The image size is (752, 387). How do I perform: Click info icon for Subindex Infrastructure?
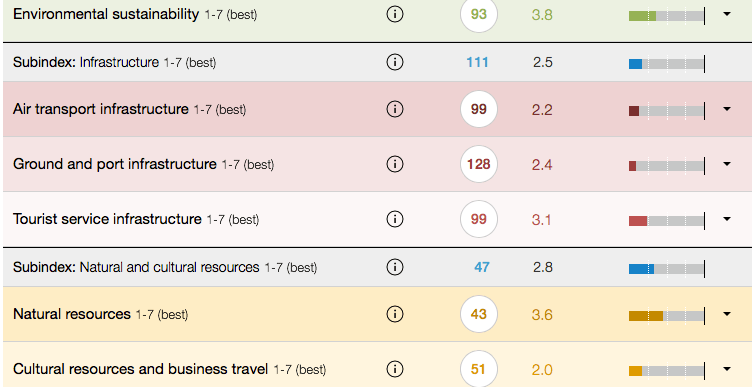coord(394,62)
